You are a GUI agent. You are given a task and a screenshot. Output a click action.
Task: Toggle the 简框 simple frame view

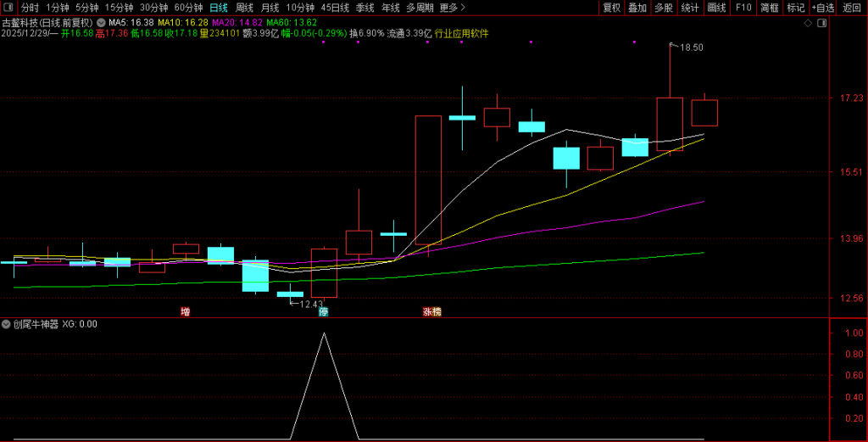(769, 8)
